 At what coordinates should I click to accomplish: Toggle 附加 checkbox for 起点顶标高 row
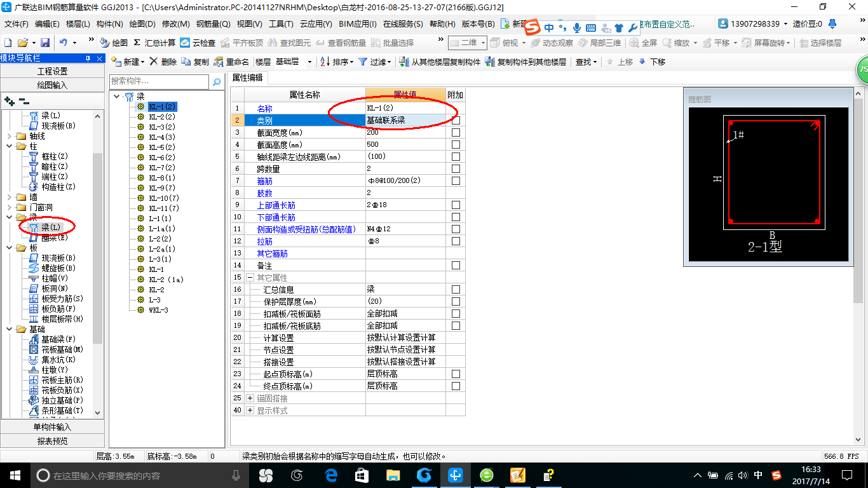[x=456, y=374]
